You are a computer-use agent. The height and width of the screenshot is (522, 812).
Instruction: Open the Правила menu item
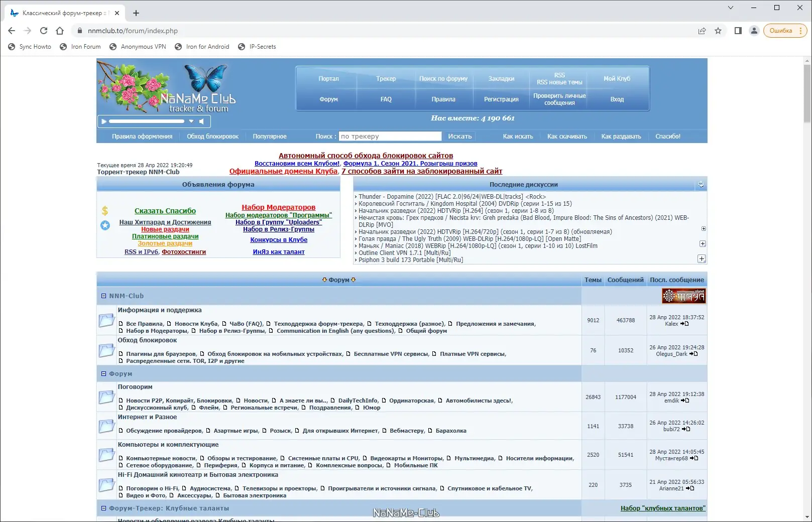point(443,99)
